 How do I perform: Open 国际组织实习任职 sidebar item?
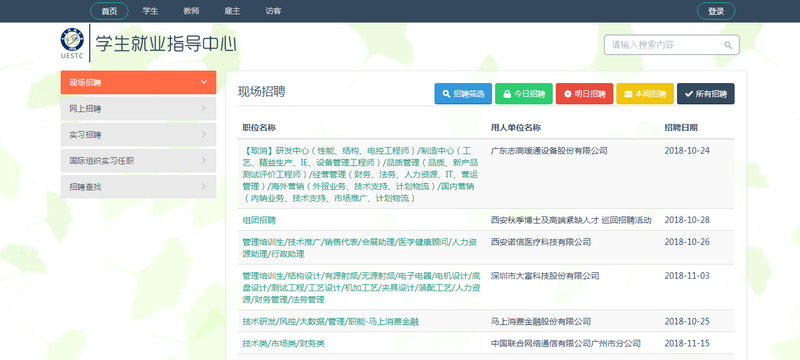coord(138,161)
